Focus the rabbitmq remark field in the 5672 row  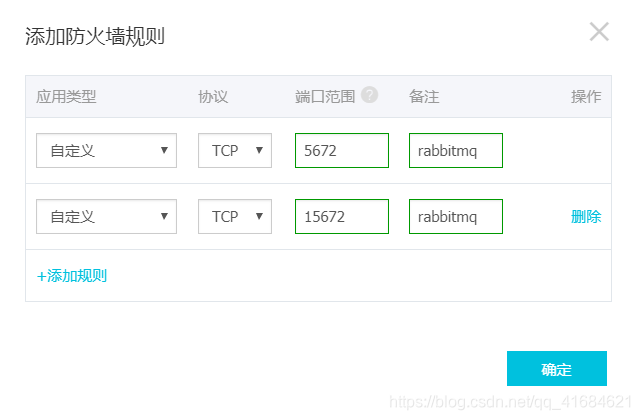pos(456,151)
